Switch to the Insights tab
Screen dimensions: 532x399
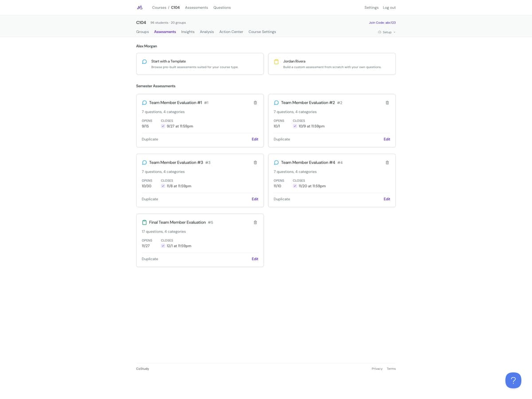pos(188,31)
